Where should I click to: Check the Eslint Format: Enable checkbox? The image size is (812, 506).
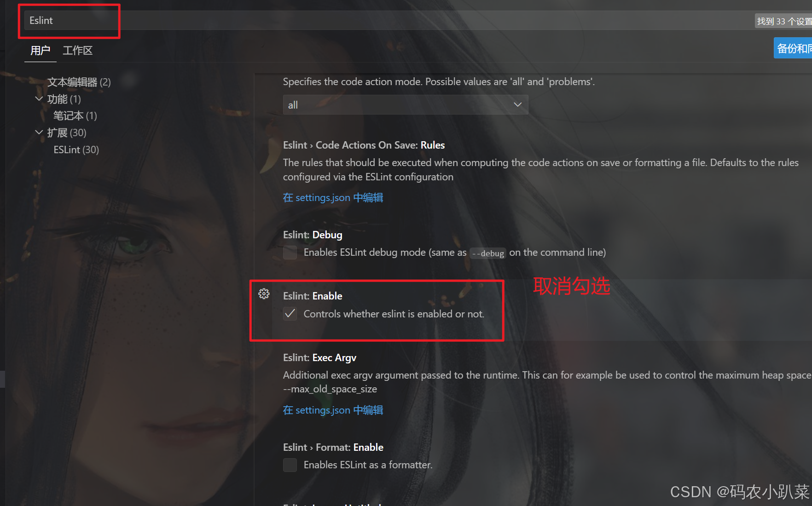[x=290, y=465]
